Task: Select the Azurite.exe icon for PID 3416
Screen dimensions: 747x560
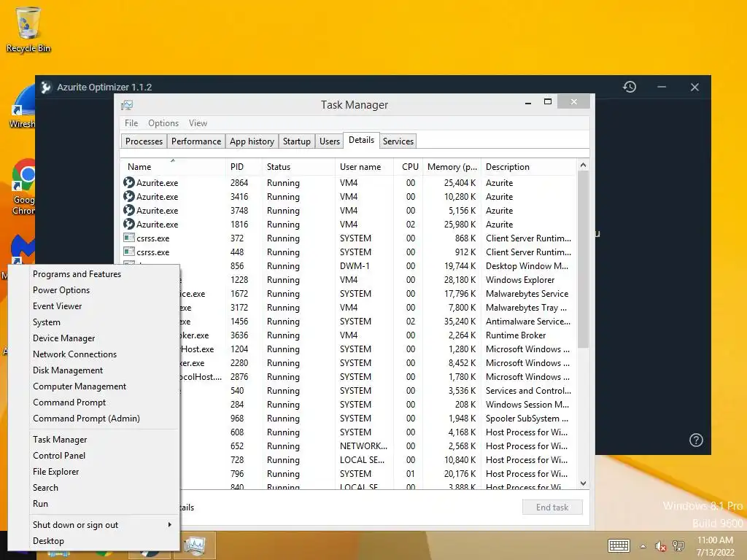Action: tap(128, 196)
